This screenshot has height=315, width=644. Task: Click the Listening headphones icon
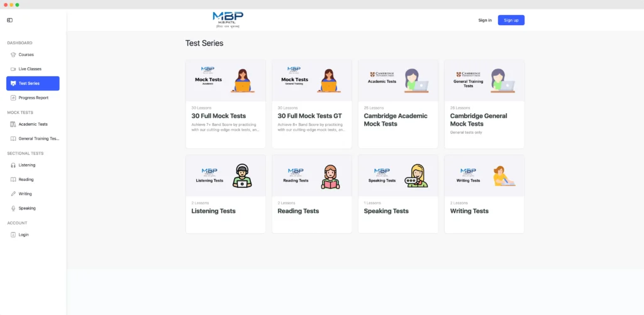[13, 165]
